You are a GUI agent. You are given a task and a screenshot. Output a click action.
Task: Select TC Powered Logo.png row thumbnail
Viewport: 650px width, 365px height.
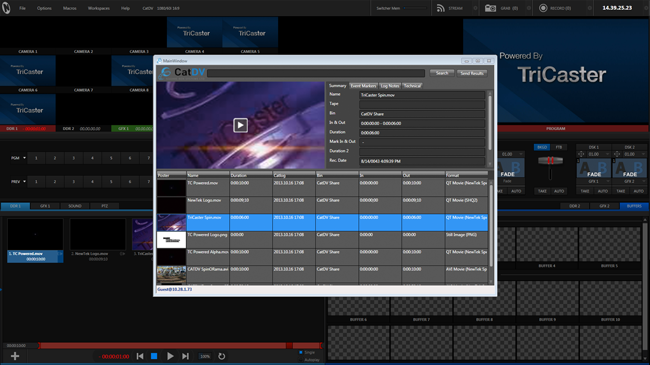tap(171, 240)
